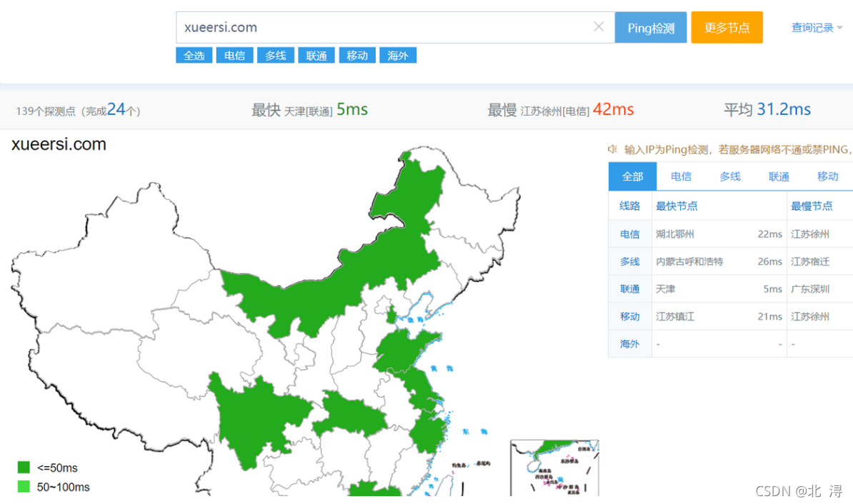Click the 21ms value in the 移动 row
The image size is (853, 504).
[x=769, y=316]
